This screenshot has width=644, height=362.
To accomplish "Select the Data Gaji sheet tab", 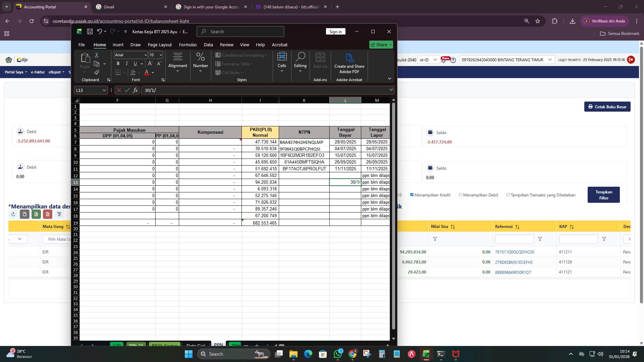I will click(x=196, y=346).
